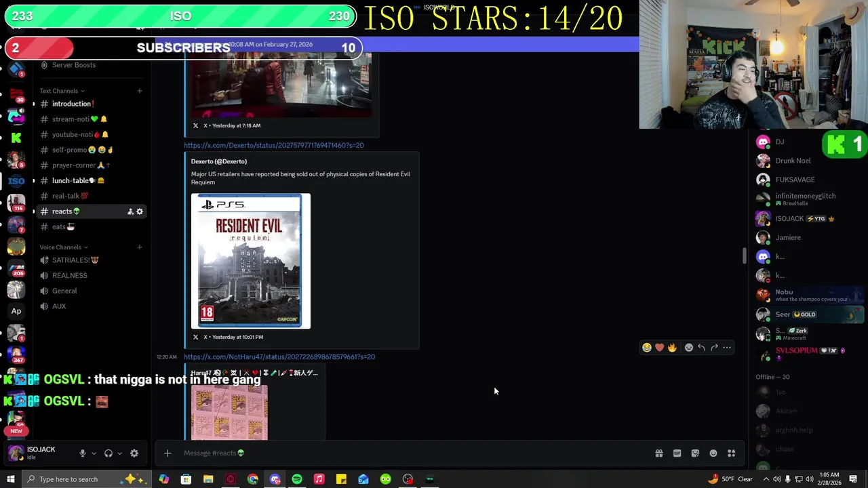This screenshot has height=488, width=868.
Task: Show hidden system tray icons
Action: click(x=766, y=479)
